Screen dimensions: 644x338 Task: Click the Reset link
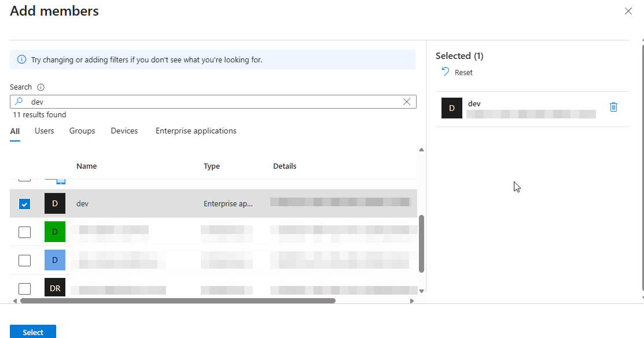pos(463,73)
